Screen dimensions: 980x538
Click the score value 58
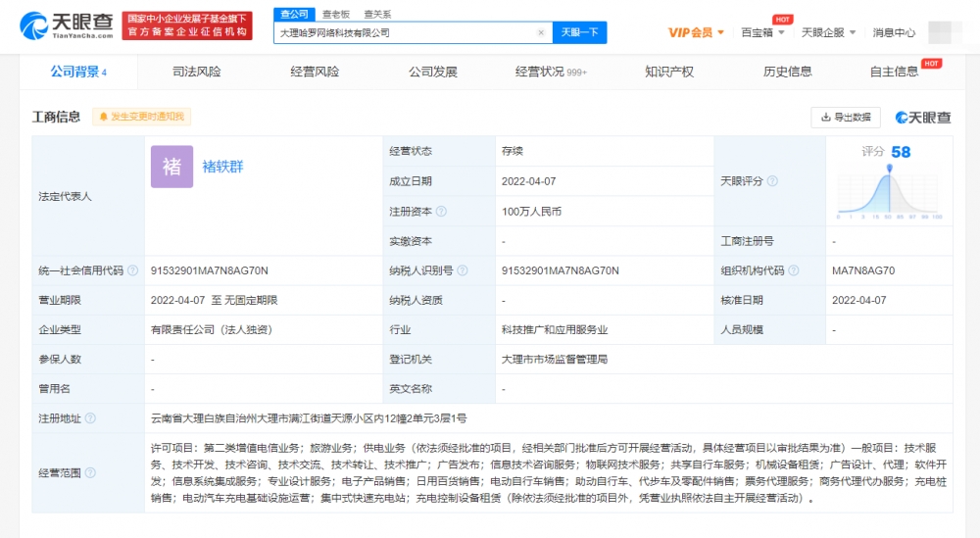(x=901, y=152)
